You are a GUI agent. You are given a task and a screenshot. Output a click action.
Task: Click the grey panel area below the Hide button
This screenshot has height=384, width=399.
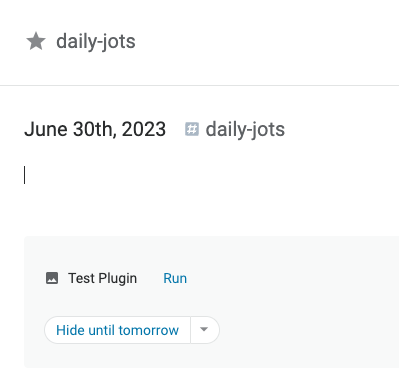coord(212,356)
